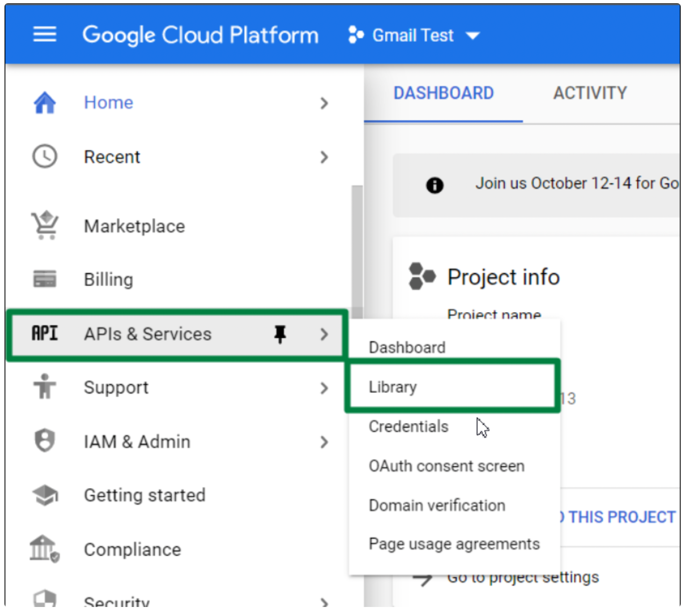Click the Marketplace cart icon

pos(45,225)
